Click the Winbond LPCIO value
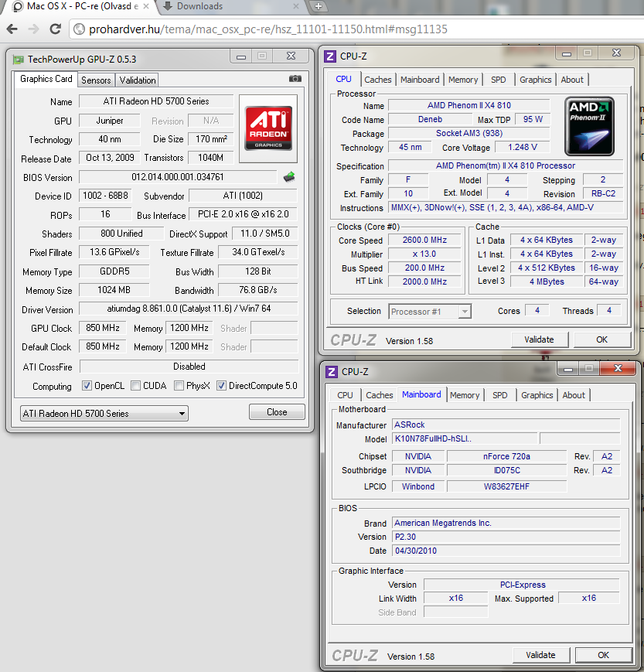The width and height of the screenshot is (644, 672). click(418, 486)
